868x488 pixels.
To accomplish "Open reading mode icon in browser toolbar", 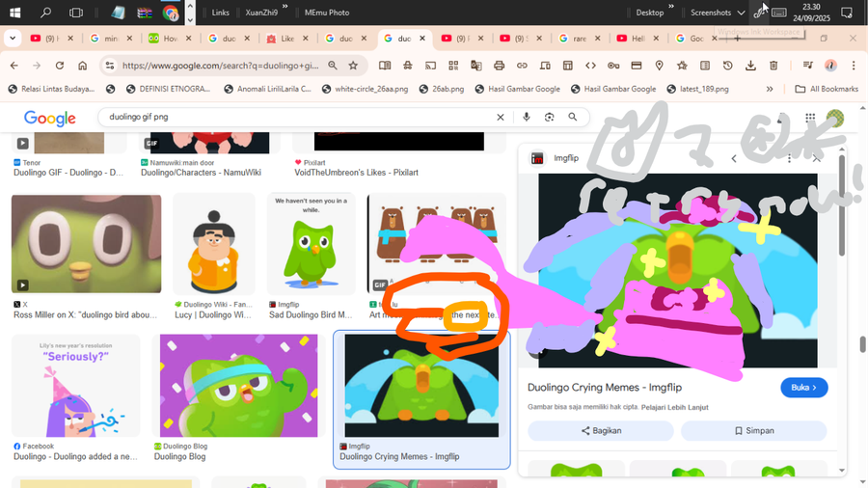I will (385, 66).
